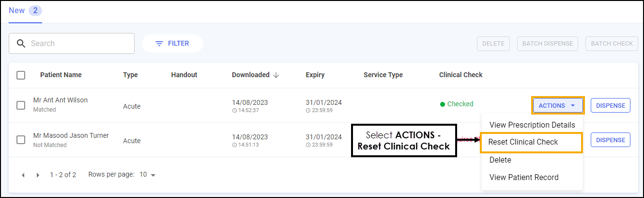The image size is (644, 198).
Task: Click into the Search input field
Action: [80, 44]
